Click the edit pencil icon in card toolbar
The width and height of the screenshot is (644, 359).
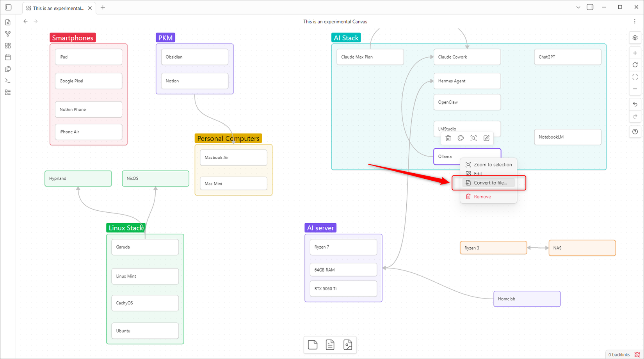[x=486, y=138]
